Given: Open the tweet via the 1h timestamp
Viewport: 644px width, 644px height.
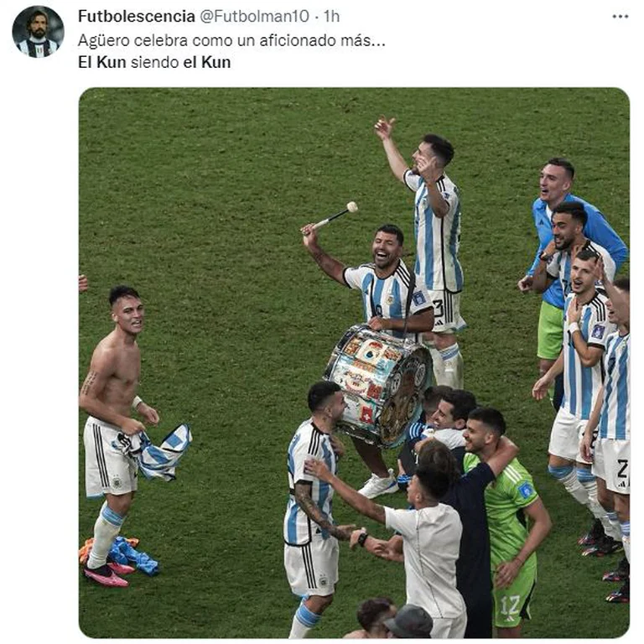Looking at the screenshot, I should click(331, 17).
